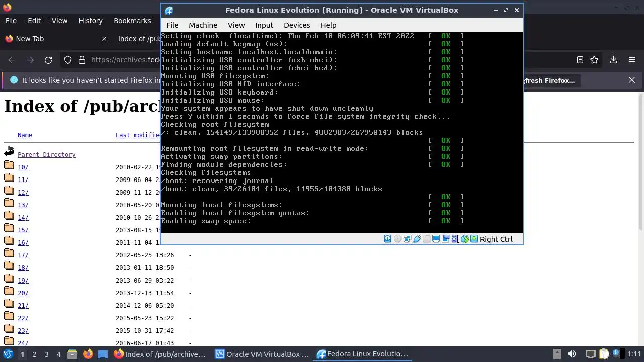Image resolution: width=644 pixels, height=362 pixels.
Task: Open the clipboard manager tray icon
Action: (x=604, y=354)
